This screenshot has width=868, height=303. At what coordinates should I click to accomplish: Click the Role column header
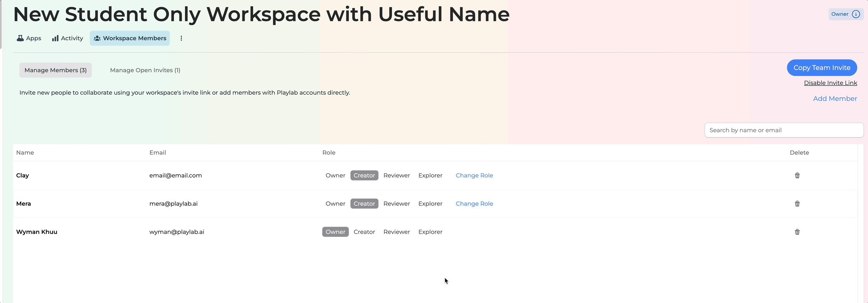329,153
